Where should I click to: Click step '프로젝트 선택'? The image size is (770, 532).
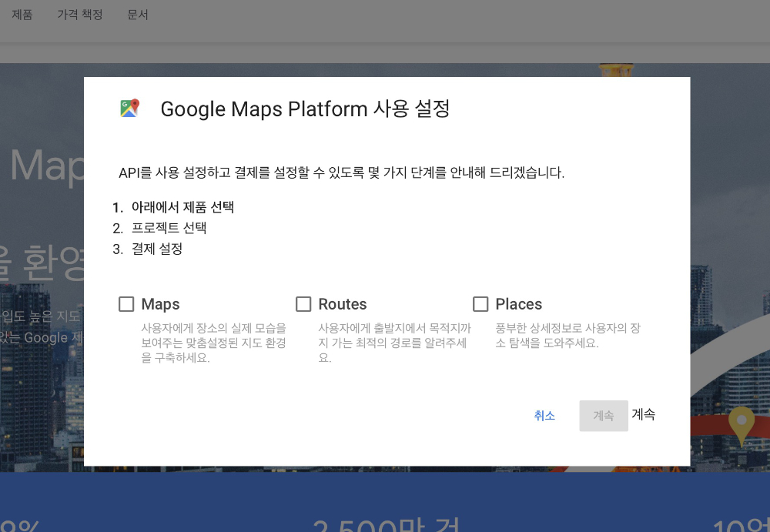[x=169, y=228]
